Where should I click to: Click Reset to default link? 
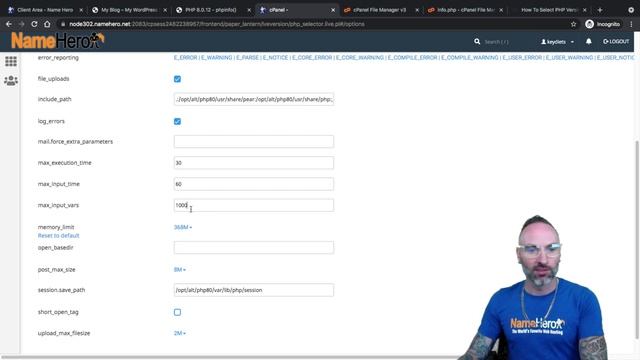tap(58, 236)
